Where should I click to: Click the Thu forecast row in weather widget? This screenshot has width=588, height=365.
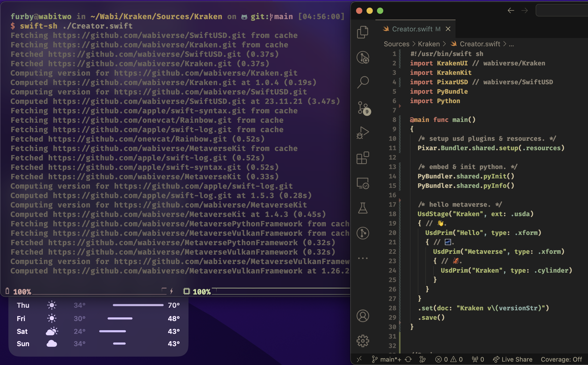[x=98, y=305]
